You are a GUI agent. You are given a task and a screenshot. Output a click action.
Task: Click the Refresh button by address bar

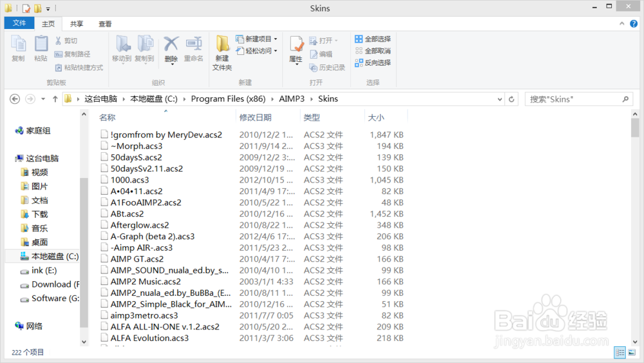pos(511,99)
